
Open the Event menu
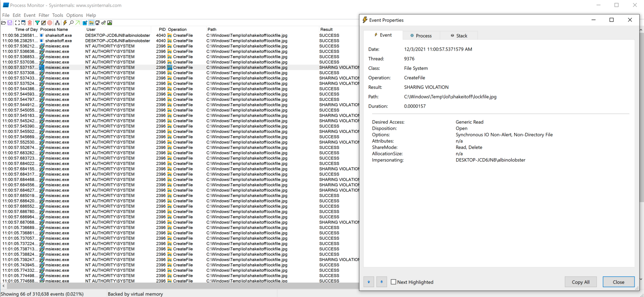point(30,15)
